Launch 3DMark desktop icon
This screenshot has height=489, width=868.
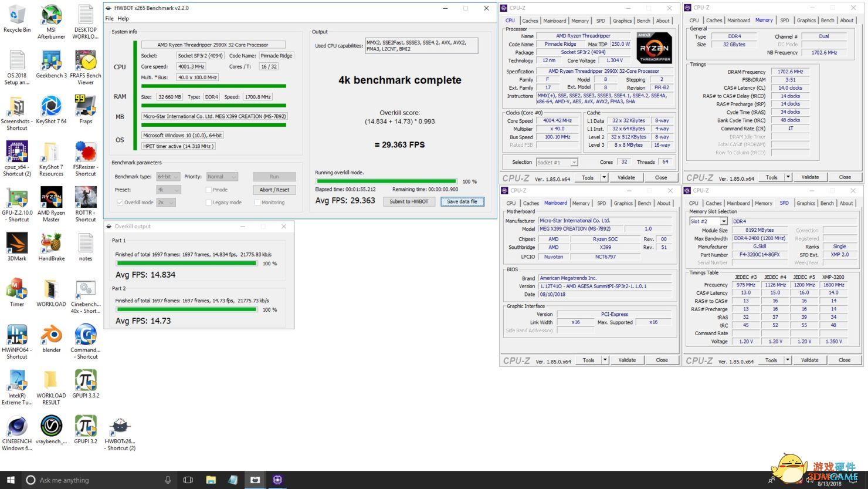pos(17,247)
